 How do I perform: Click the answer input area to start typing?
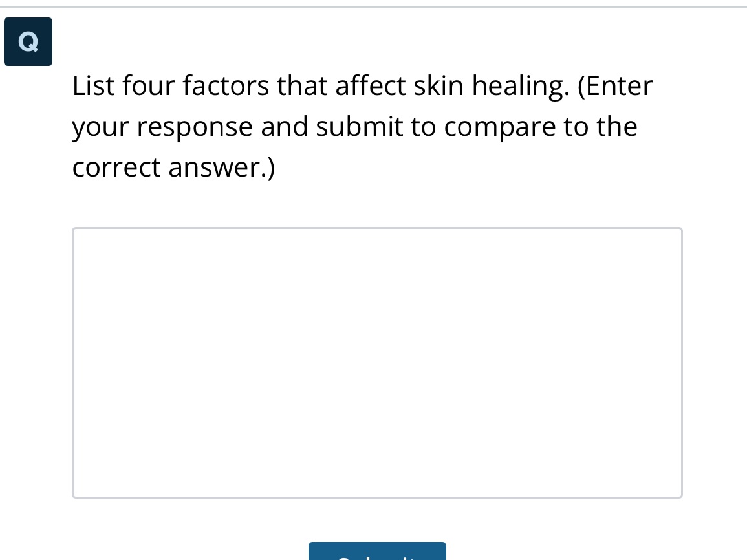point(377,362)
